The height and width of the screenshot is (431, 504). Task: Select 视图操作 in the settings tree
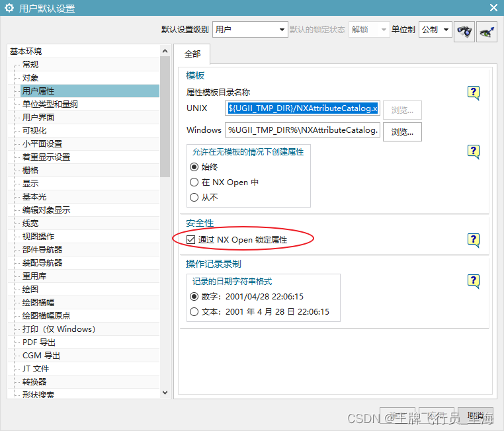pyautogui.click(x=38, y=237)
